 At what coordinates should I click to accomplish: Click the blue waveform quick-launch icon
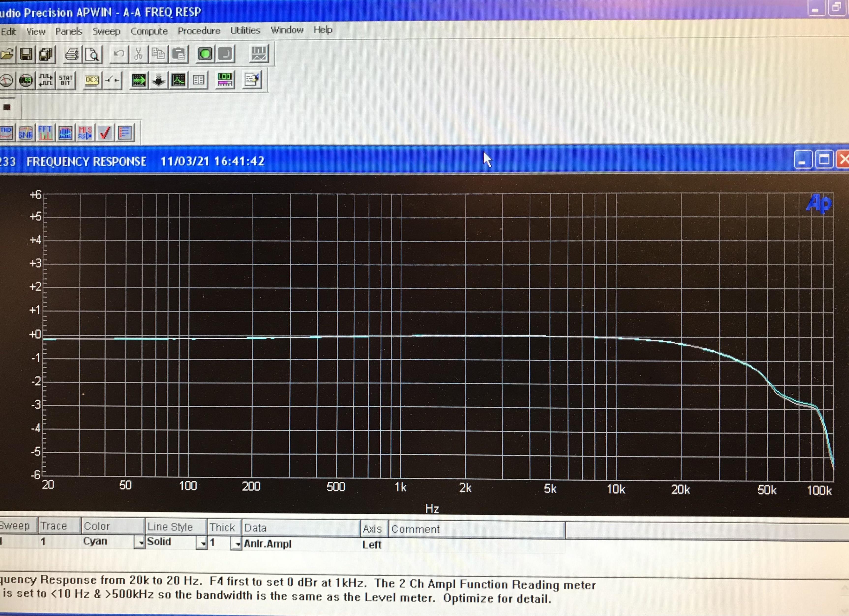(65, 132)
